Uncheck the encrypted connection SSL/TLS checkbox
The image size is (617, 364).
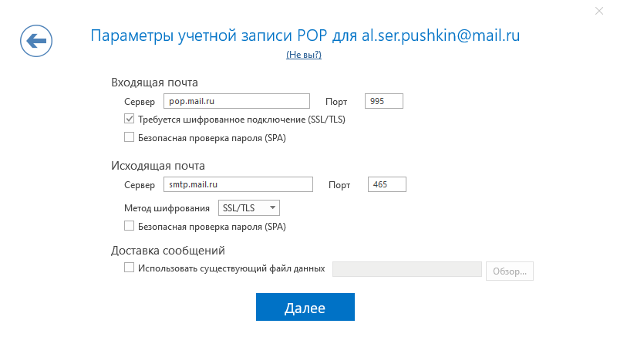(x=129, y=119)
